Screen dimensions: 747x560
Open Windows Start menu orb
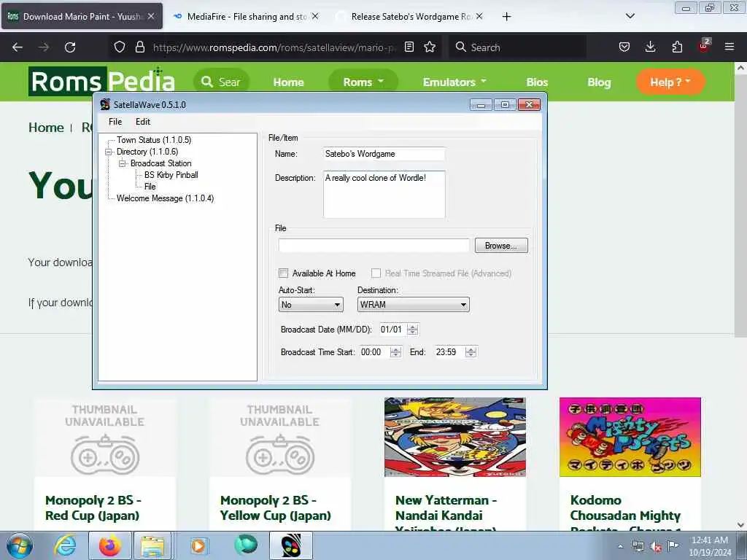tap(19, 546)
